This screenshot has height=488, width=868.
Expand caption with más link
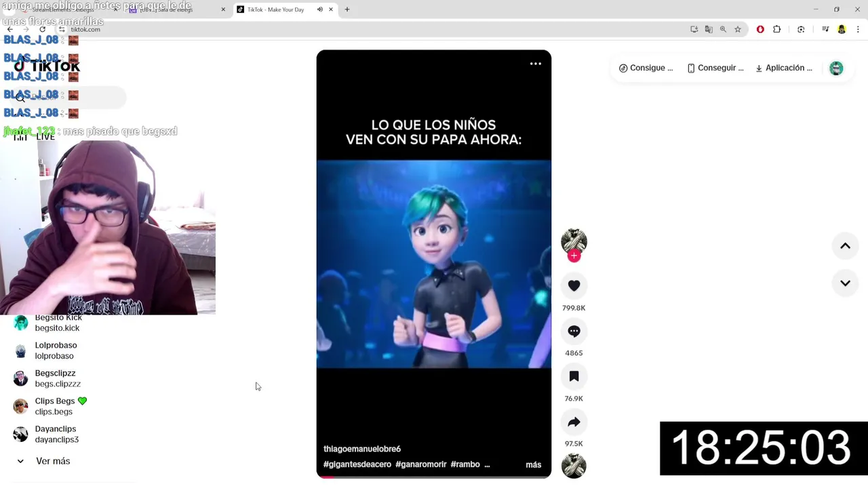[534, 465]
